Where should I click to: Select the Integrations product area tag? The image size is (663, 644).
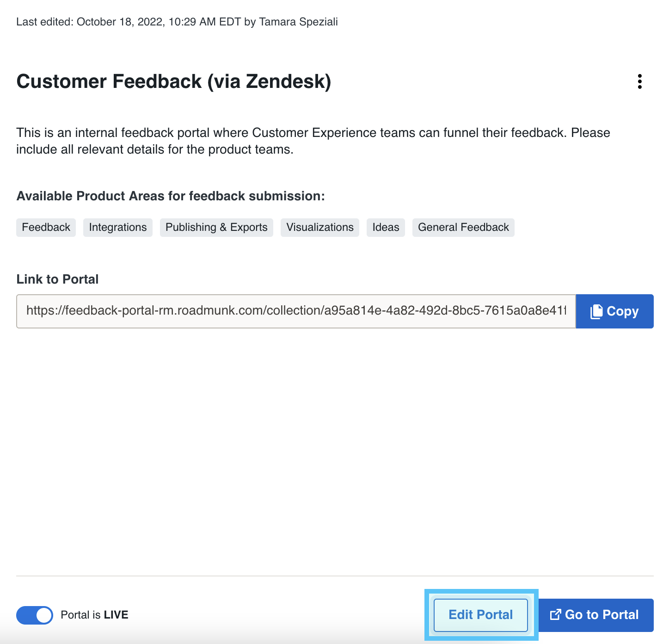tap(118, 228)
